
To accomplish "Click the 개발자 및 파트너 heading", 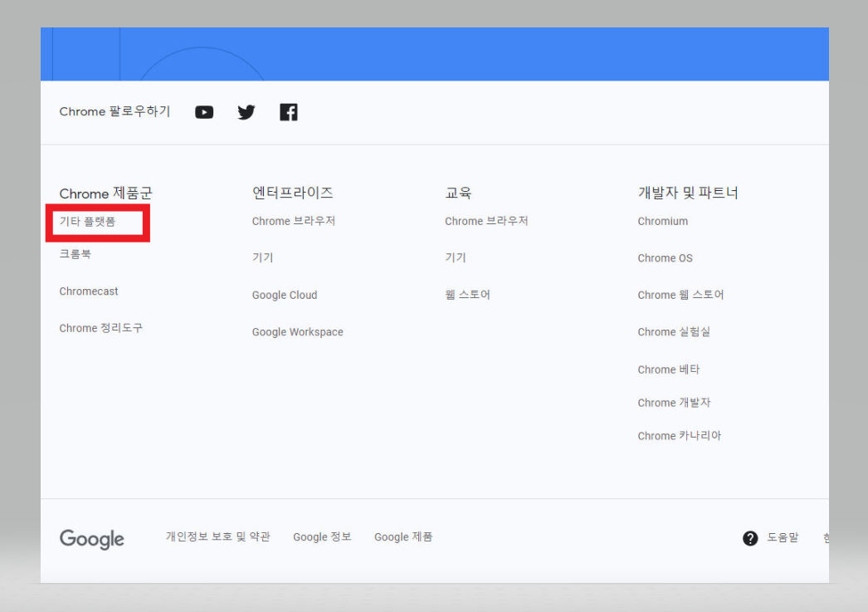I will click(x=688, y=193).
